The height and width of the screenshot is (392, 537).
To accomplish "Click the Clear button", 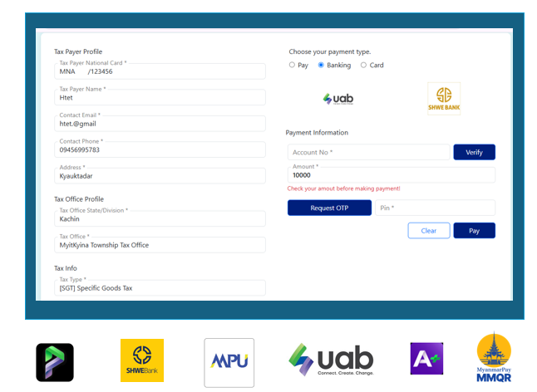I will coord(428,231).
